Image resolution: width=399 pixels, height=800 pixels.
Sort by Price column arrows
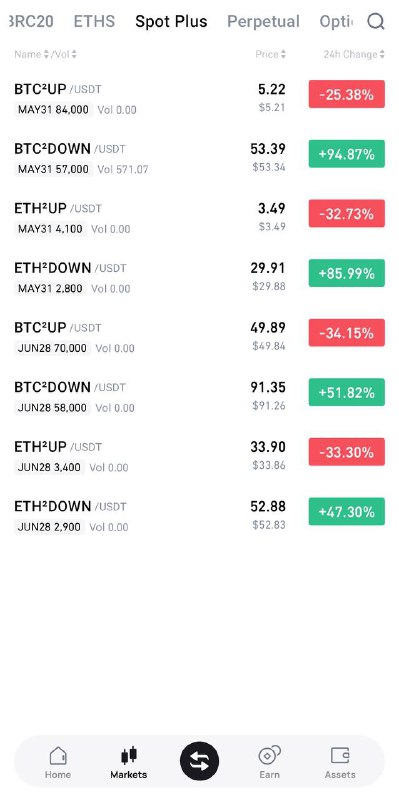click(x=283, y=54)
